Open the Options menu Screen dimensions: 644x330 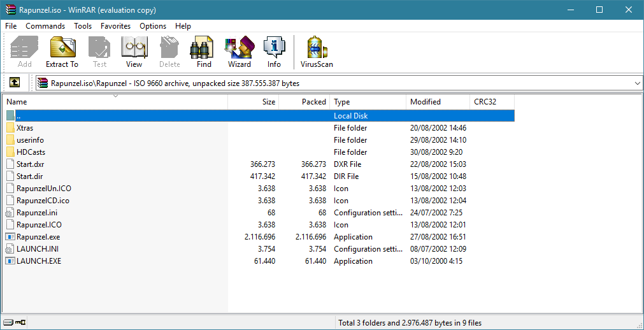click(153, 26)
